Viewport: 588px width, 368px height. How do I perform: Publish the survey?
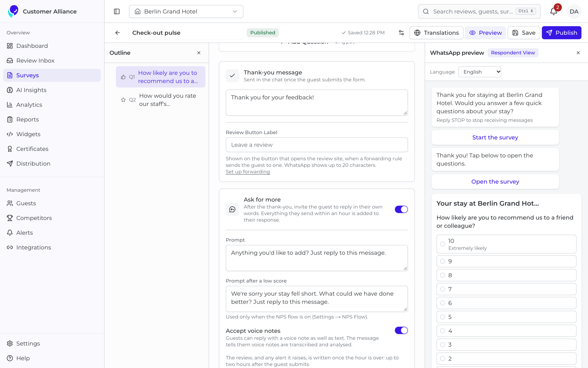point(561,33)
